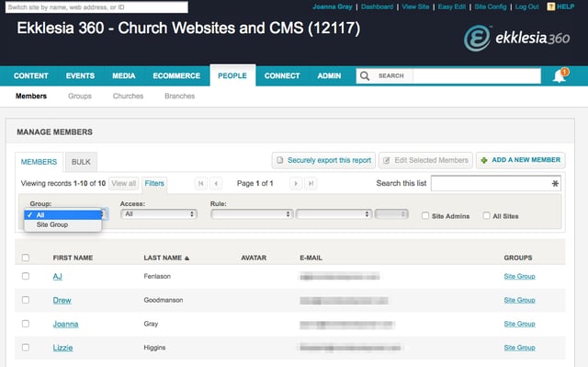Viewport: 588px width, 367px height.
Task: Click the GROUPS column header
Action: coord(518,258)
